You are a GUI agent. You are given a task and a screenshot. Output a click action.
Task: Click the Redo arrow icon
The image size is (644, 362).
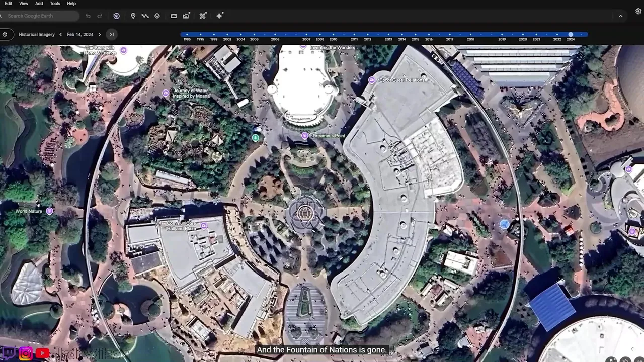100,16
